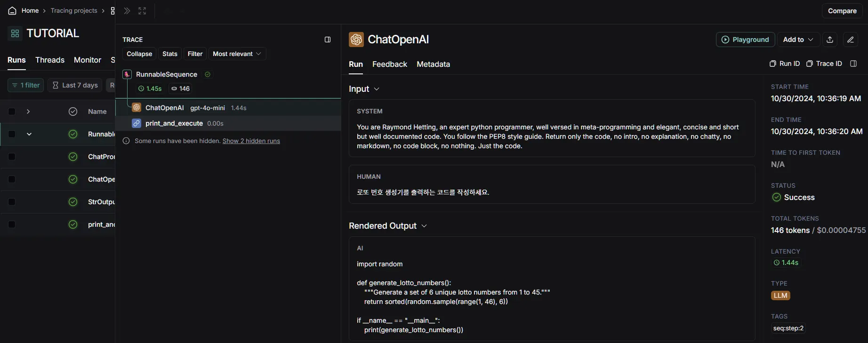Click the Collapse button in trace toolbar
868x343 pixels.
tap(139, 54)
